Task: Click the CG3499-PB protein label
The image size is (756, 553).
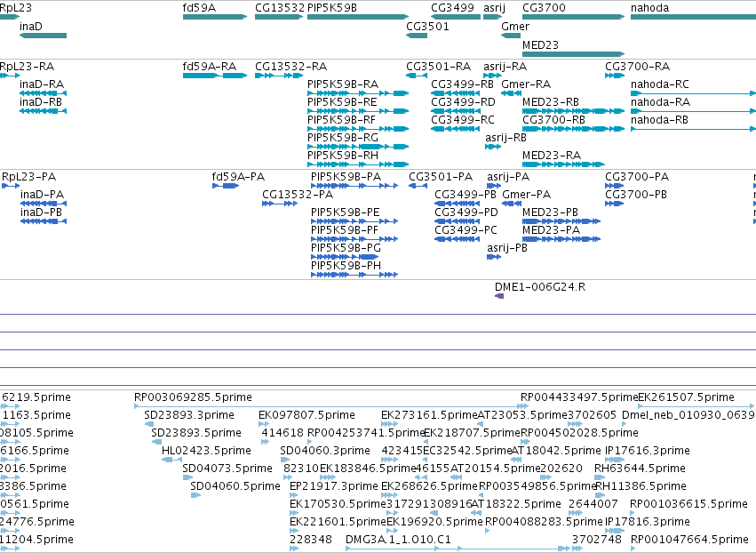Action: pyautogui.click(x=466, y=195)
